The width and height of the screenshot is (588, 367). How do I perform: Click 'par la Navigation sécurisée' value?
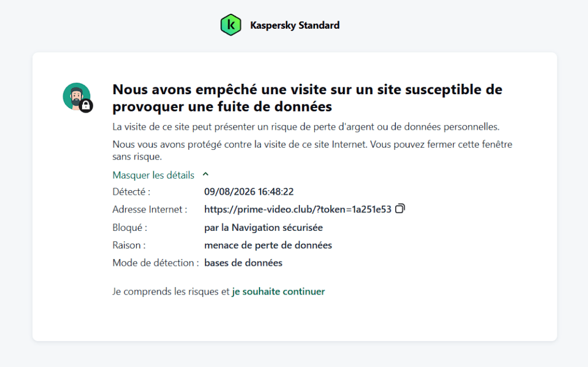263,227
